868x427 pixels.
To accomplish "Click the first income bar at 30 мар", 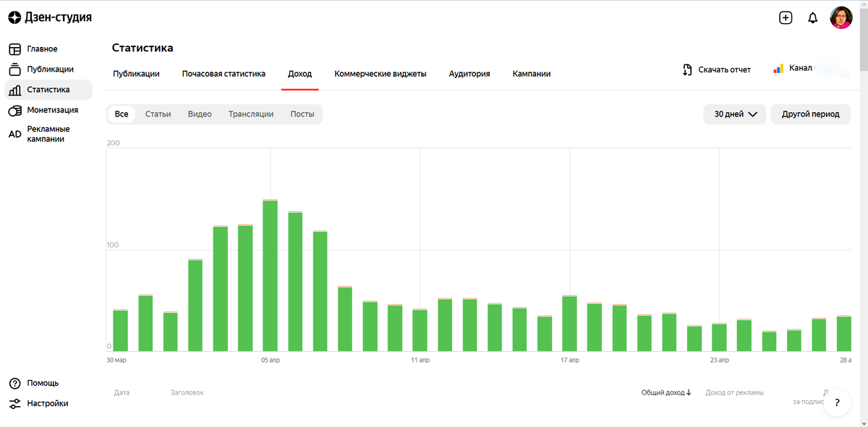I will tap(120, 330).
